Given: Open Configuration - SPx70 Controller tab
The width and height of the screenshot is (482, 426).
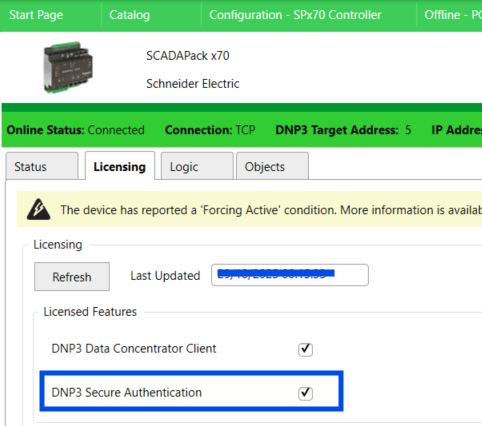Looking at the screenshot, I should (x=295, y=15).
